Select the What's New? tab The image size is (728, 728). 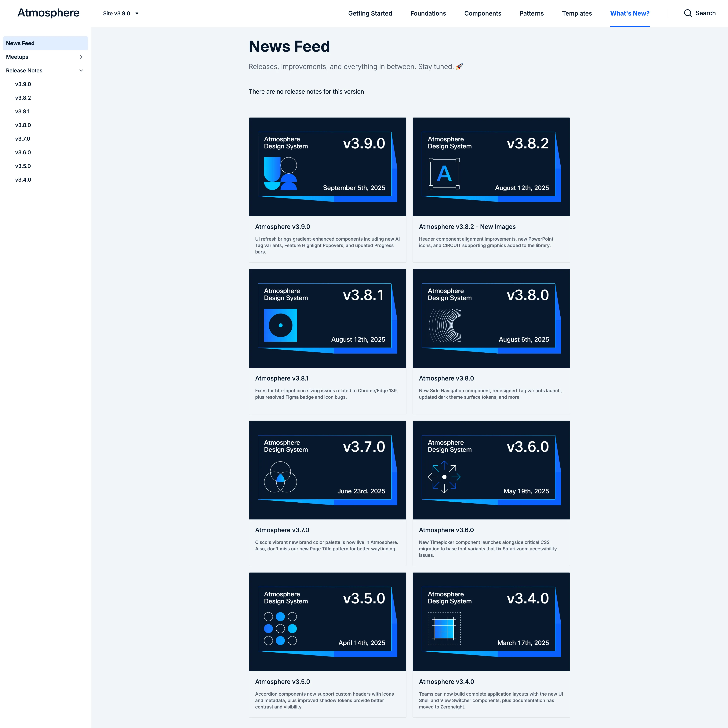[x=629, y=14]
